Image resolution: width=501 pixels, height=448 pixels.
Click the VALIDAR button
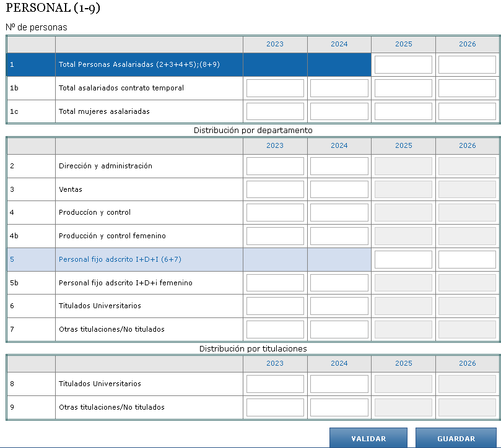point(368,438)
